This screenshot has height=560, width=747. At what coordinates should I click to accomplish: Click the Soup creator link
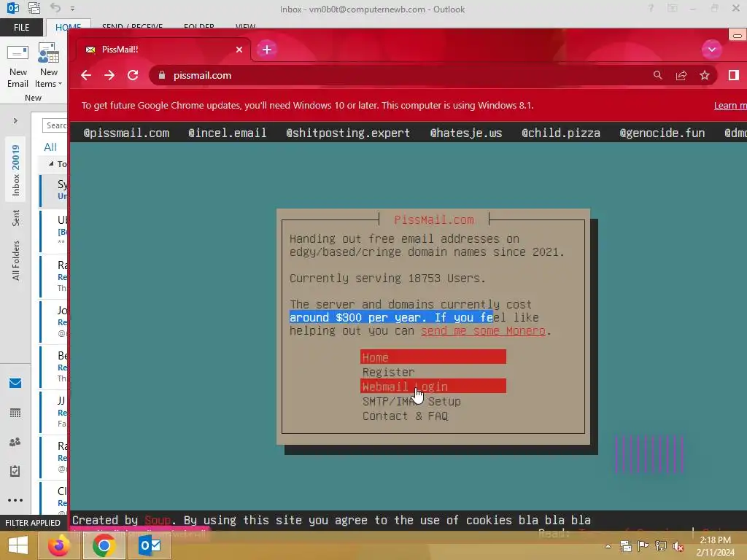point(158,520)
